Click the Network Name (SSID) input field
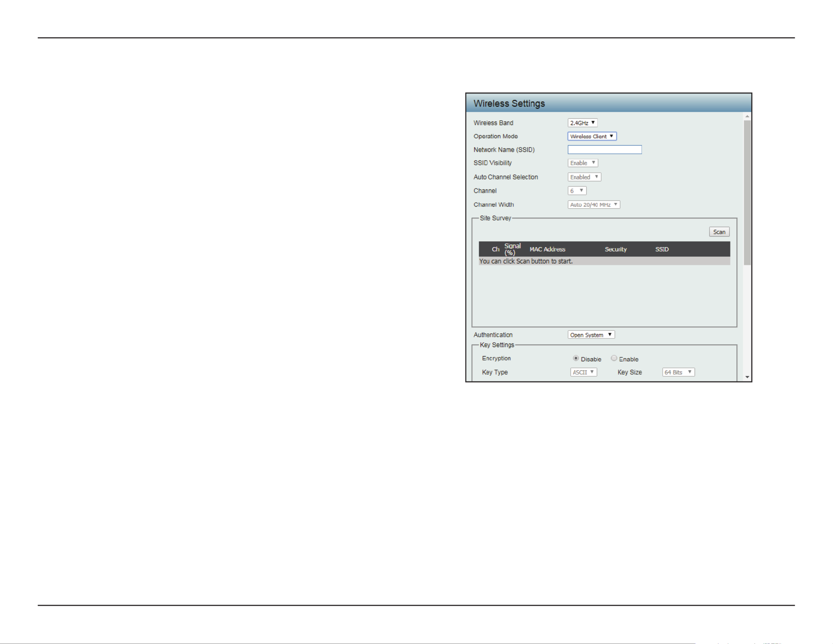833x644 pixels. pos(604,149)
